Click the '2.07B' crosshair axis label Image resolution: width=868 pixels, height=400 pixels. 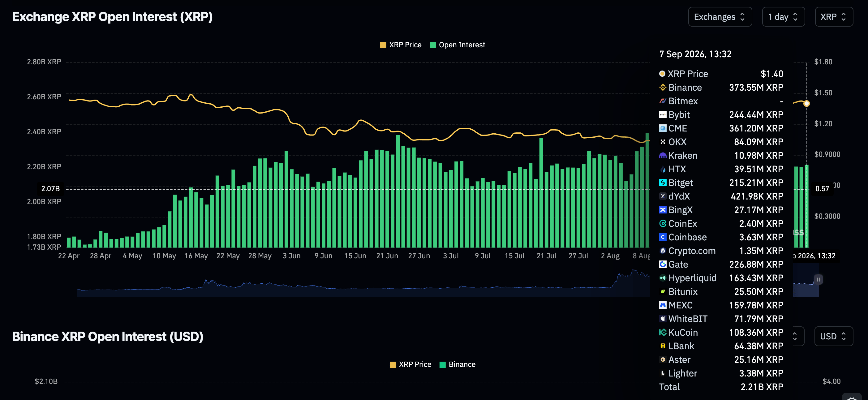(50, 189)
